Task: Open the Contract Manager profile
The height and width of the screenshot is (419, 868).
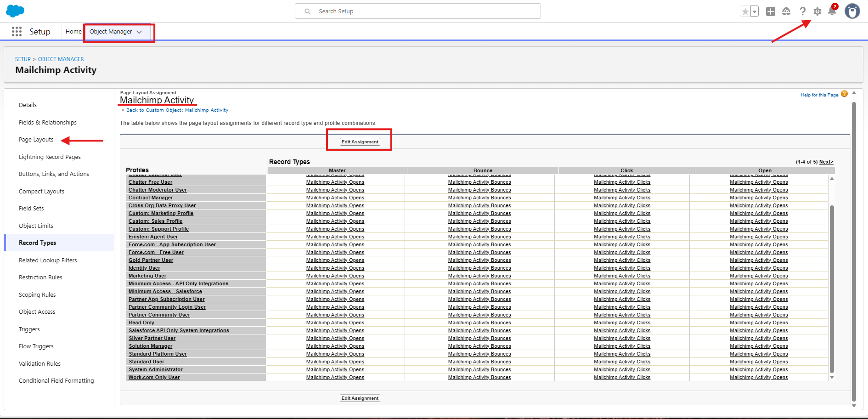Action: pos(151,198)
